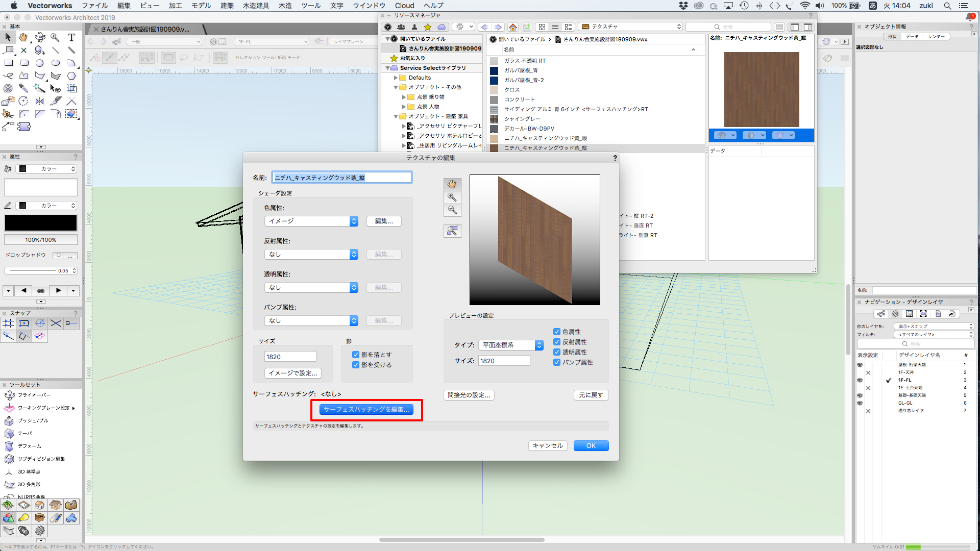The image size is (980, 551).
Task: Click the 元に戻す button
Action: (591, 395)
